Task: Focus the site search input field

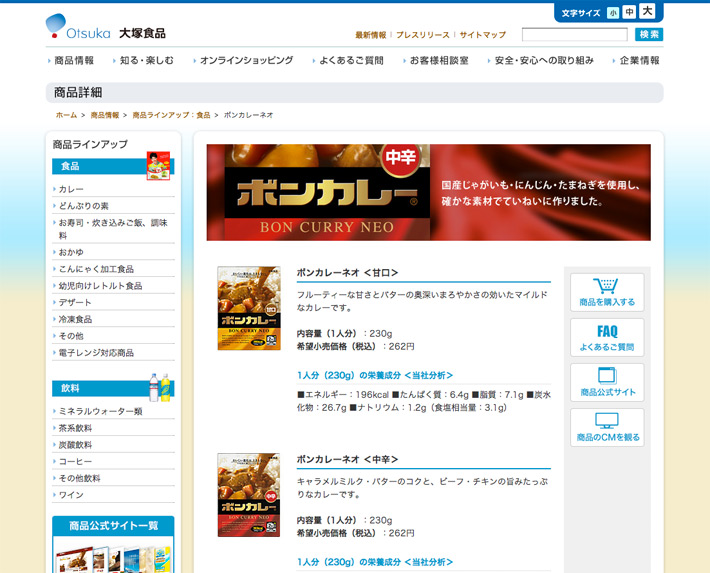Action: [x=575, y=34]
